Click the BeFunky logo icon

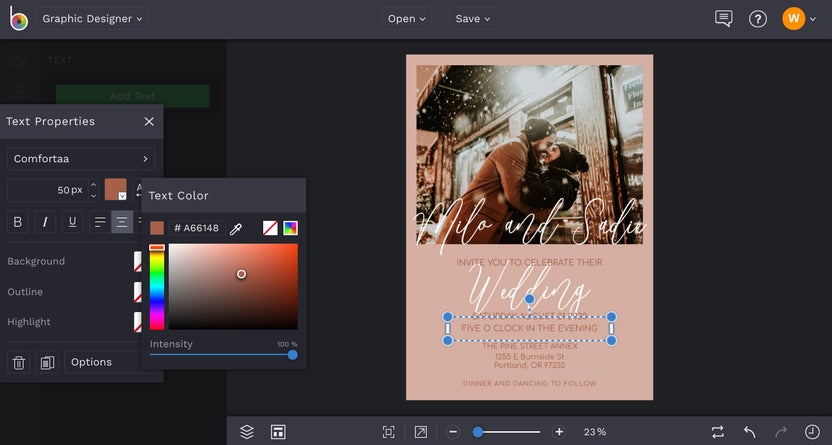[18, 18]
